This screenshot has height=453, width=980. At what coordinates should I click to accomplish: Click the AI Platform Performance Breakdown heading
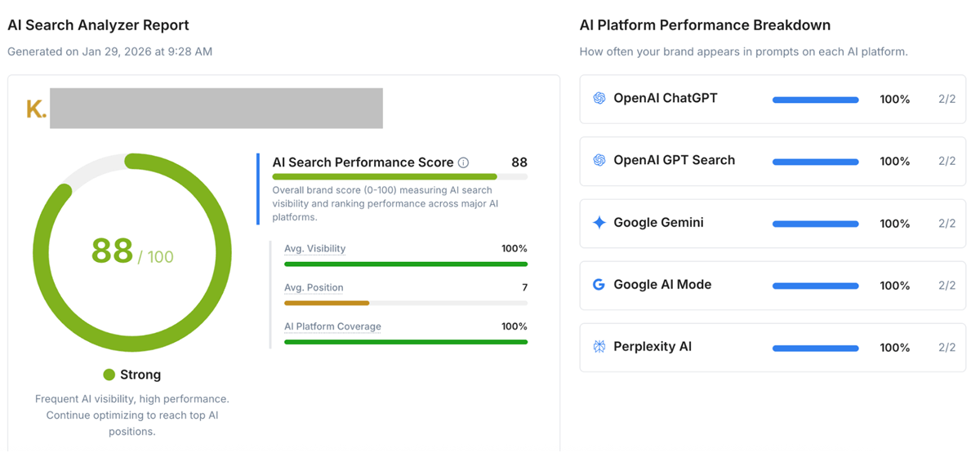(x=705, y=25)
